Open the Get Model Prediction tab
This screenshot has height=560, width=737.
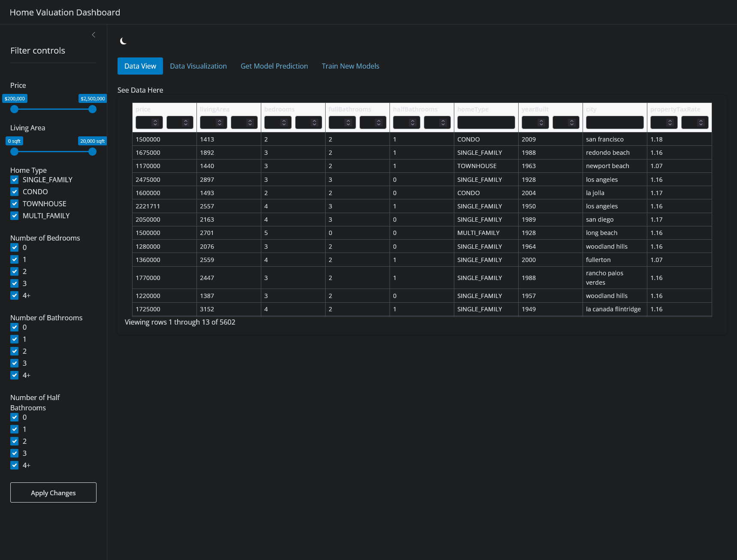pos(274,66)
